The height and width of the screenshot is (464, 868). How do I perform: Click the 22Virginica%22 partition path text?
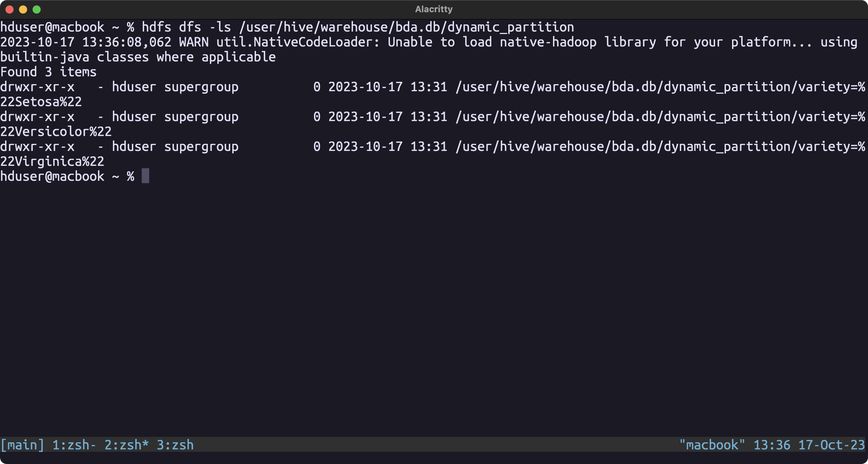pyautogui.click(x=52, y=161)
